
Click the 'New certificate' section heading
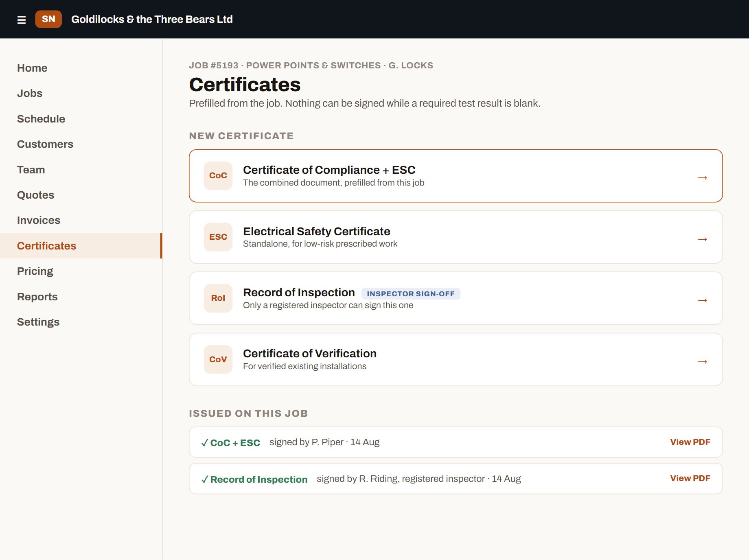point(241,136)
